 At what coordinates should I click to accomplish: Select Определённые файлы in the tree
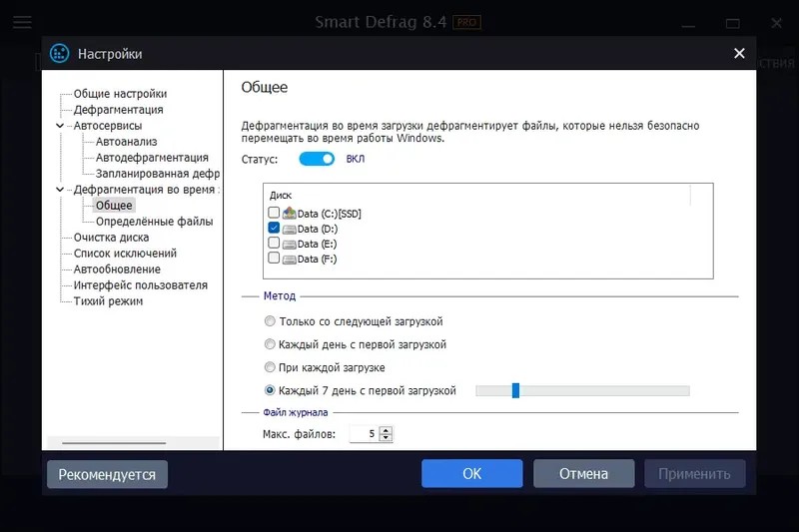pyautogui.click(x=155, y=222)
